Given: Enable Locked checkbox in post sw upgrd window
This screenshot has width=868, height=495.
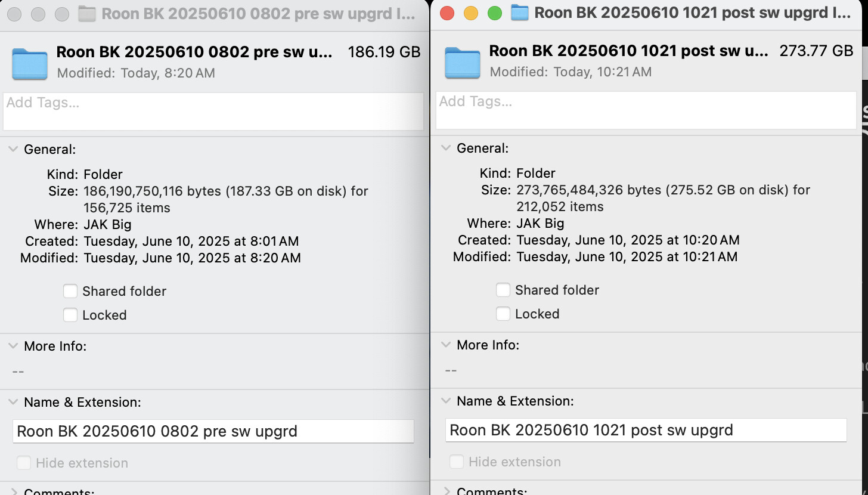Looking at the screenshot, I should [x=503, y=314].
